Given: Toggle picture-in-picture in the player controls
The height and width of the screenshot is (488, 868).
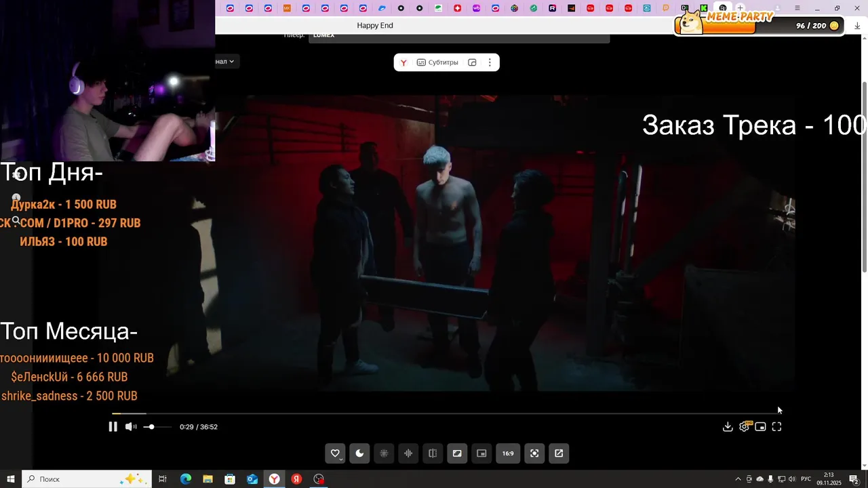Looking at the screenshot, I should tap(760, 426).
